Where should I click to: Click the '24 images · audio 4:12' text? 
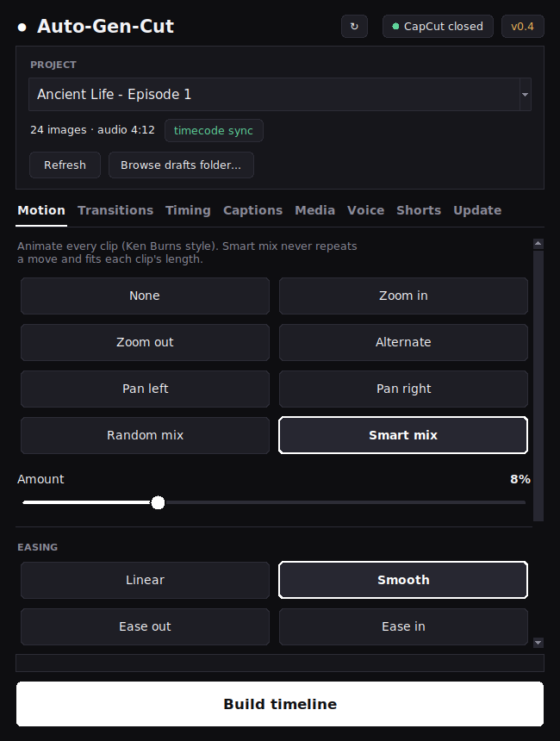pos(93,130)
